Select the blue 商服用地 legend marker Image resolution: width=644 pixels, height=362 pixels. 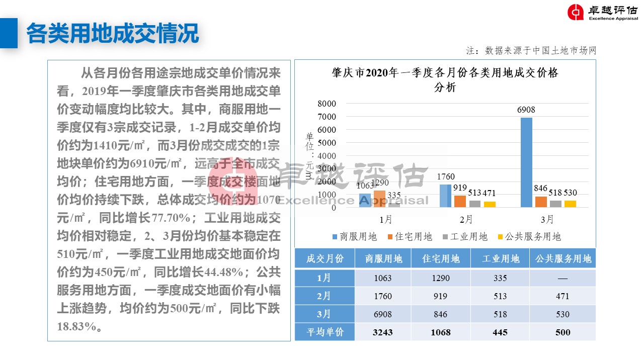[x=335, y=236]
